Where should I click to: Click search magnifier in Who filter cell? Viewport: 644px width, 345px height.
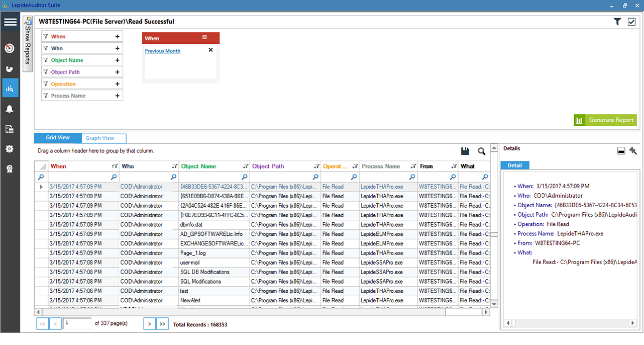(174, 177)
